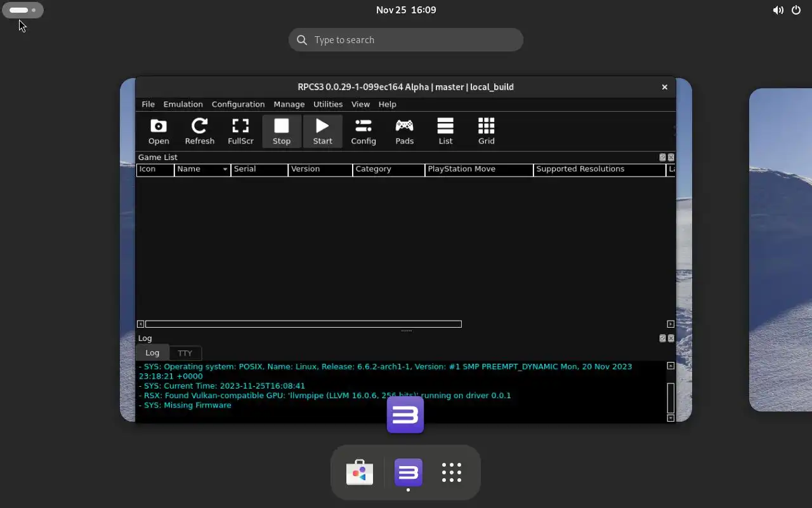
Task: Sort by the Icon column header
Action: click(x=155, y=169)
